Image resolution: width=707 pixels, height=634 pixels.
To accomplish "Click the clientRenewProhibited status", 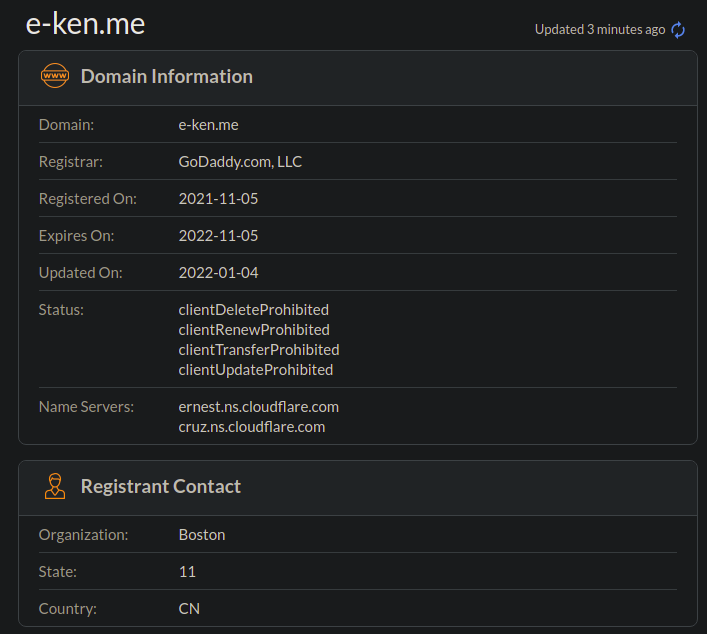I will click(x=254, y=330).
